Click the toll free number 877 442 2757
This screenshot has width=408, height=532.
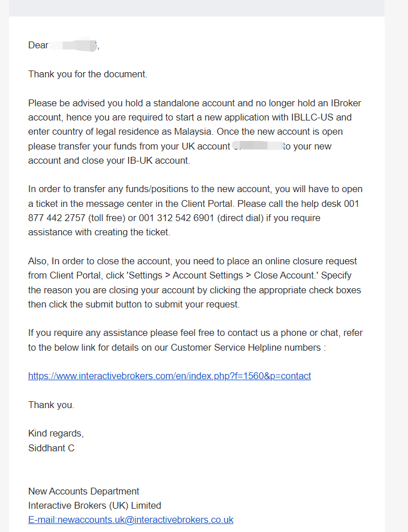coord(57,218)
